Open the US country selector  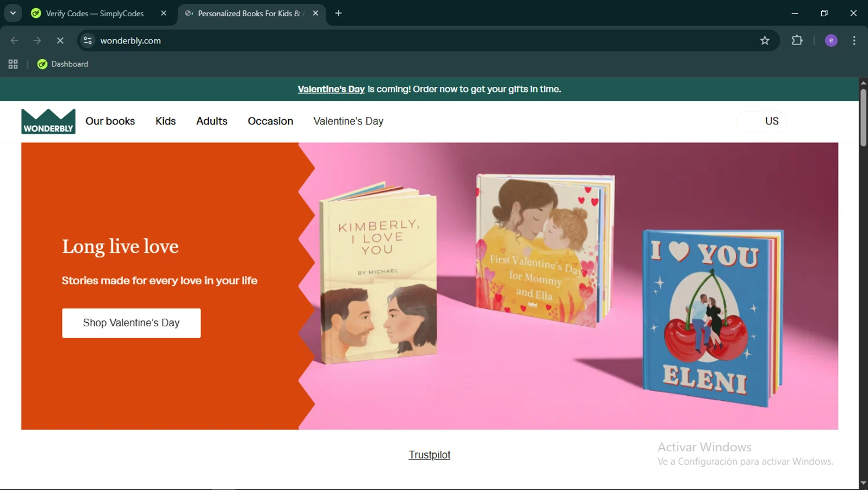click(762, 121)
